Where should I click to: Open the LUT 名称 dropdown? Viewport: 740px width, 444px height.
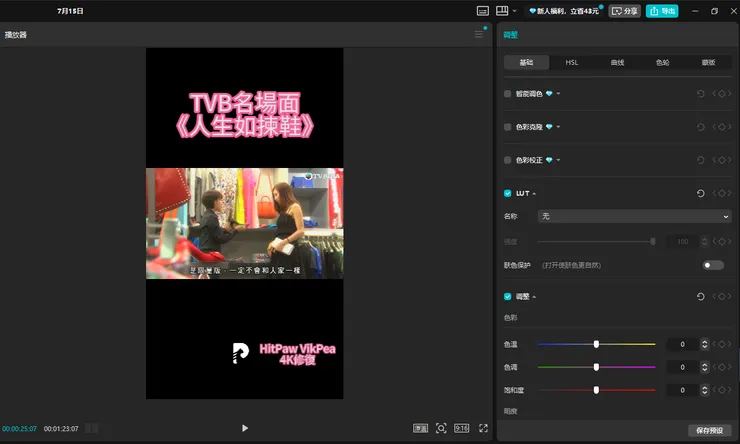point(635,216)
